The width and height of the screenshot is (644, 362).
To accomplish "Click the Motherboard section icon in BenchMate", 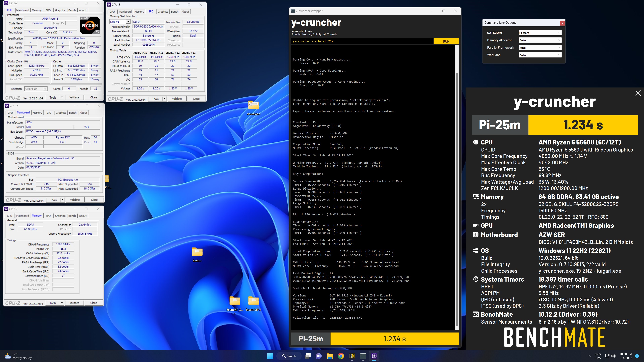I will click(x=475, y=234).
